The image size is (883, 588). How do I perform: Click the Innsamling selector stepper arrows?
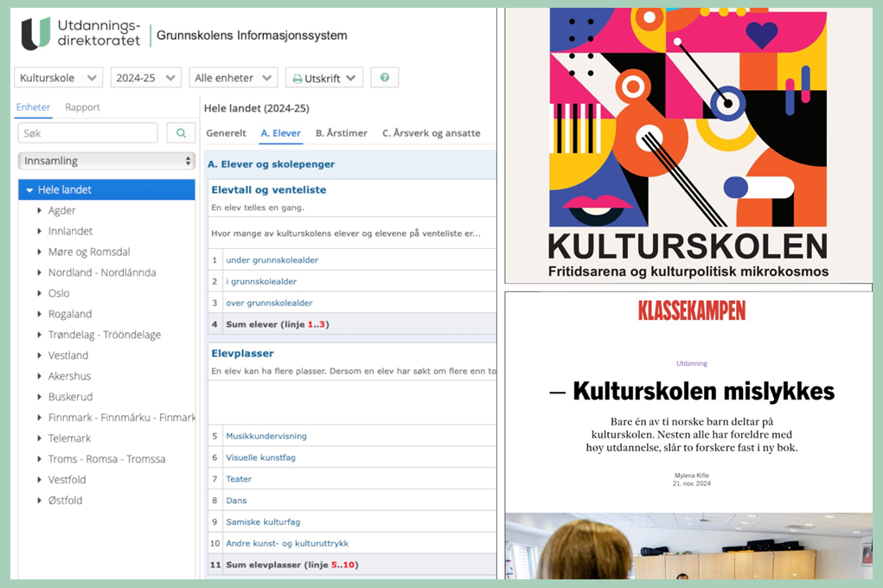[x=189, y=160]
